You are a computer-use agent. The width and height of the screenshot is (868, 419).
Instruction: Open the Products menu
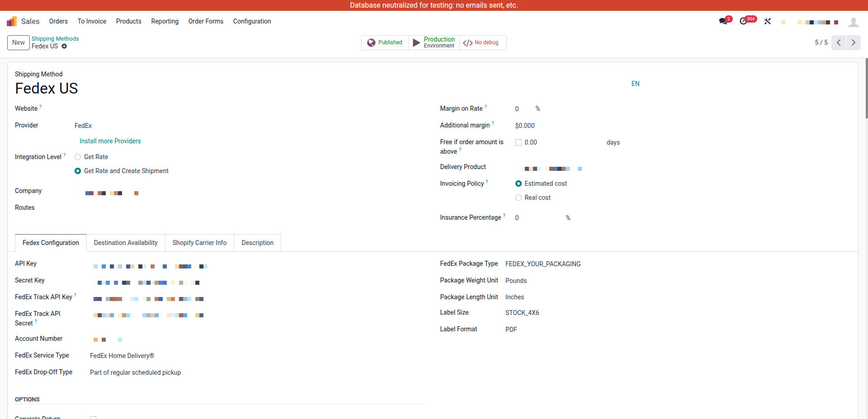(x=129, y=21)
